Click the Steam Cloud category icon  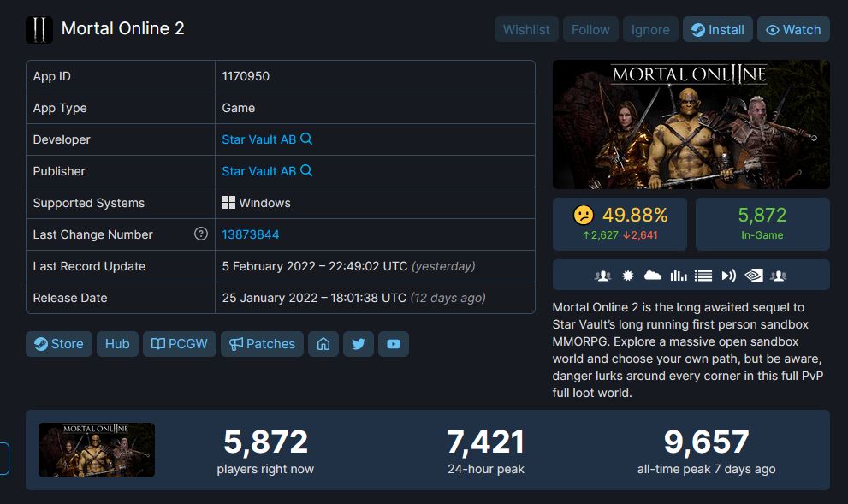click(x=653, y=276)
